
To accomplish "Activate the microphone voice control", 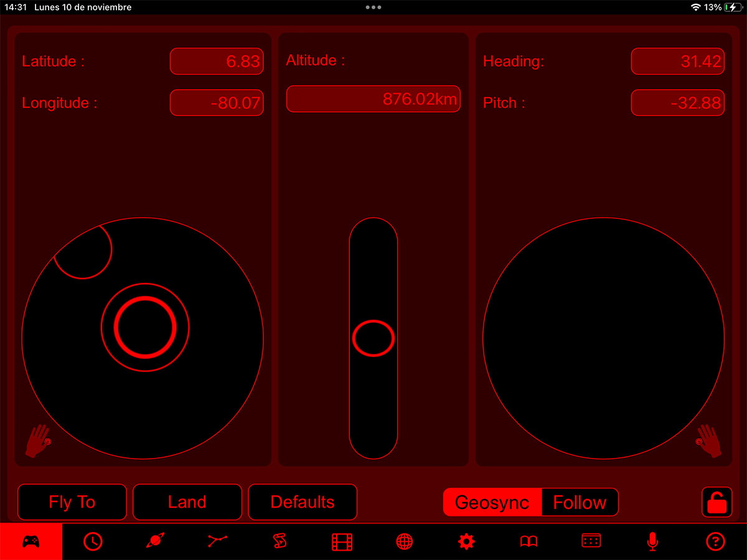I will pos(653,541).
